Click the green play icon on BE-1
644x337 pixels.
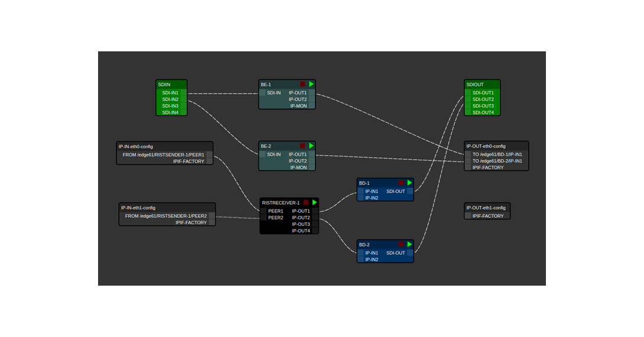click(311, 84)
